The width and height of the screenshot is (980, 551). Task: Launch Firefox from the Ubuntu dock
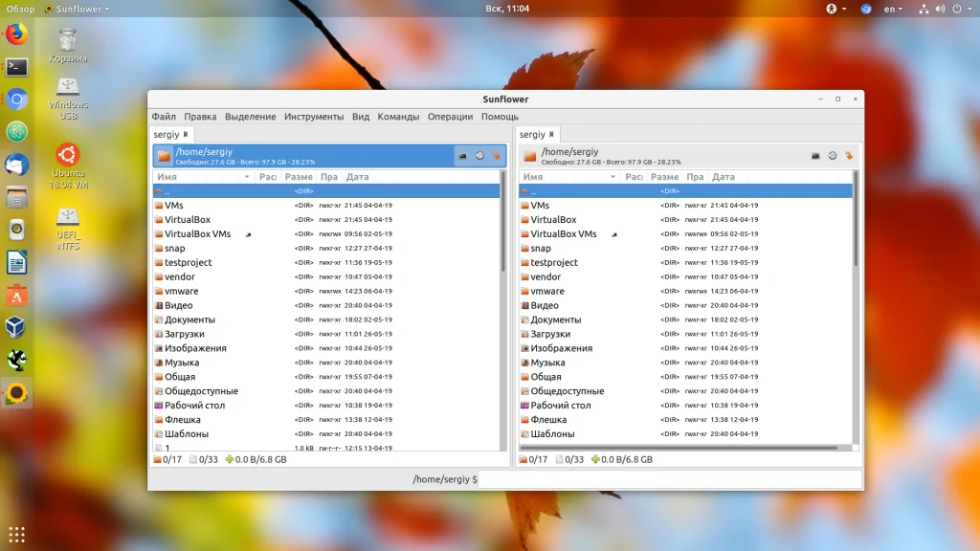coord(16,34)
